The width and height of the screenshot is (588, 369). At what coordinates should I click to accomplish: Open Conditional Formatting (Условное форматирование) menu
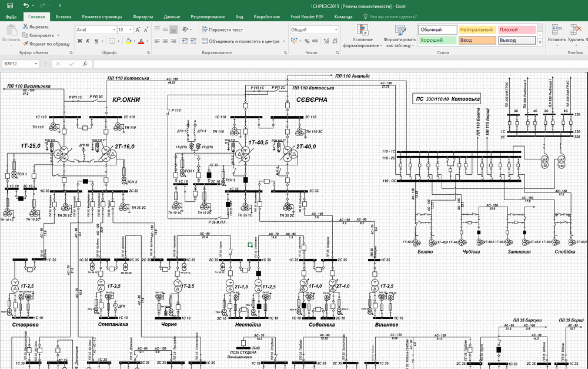click(362, 36)
